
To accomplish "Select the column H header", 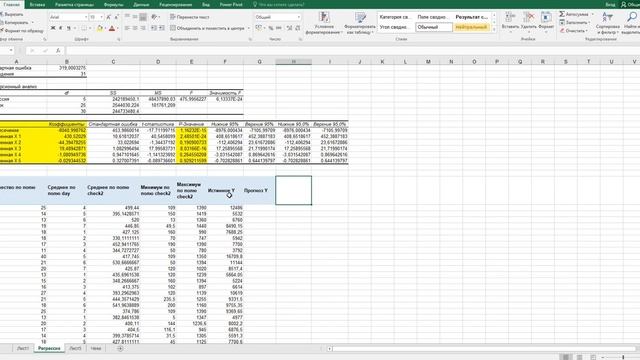I will point(293,62).
